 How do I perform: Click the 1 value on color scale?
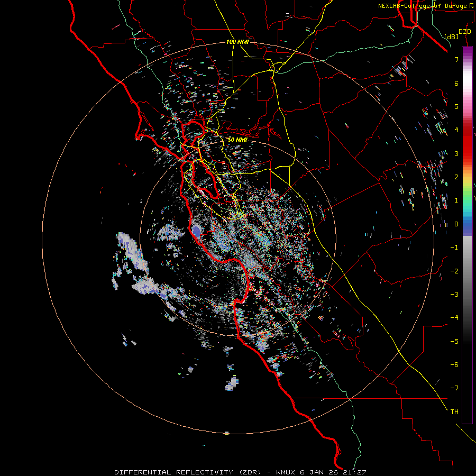click(456, 200)
